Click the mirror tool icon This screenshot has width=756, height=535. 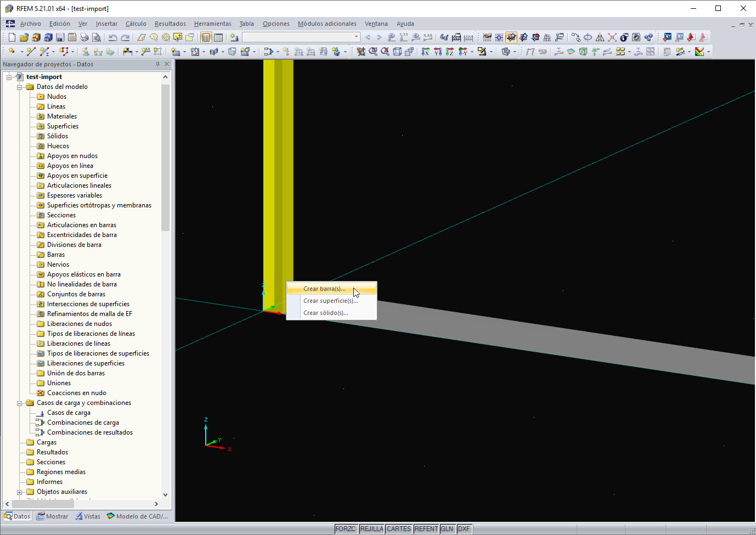[x=600, y=37]
